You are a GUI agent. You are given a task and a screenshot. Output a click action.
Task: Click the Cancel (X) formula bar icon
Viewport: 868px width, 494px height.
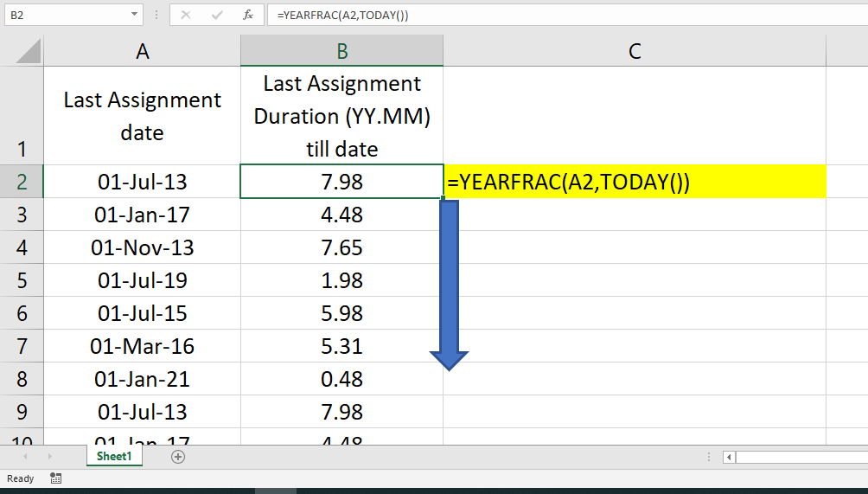[186, 15]
